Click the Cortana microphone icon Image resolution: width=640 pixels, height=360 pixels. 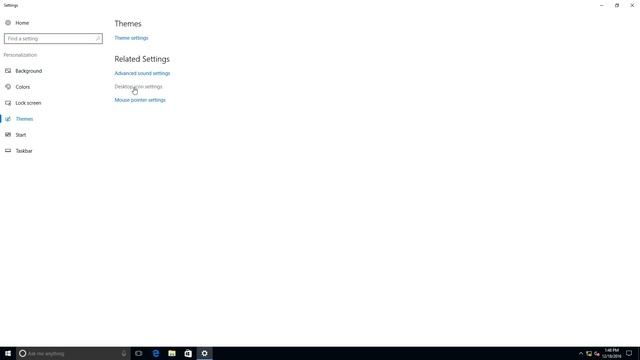click(124, 353)
